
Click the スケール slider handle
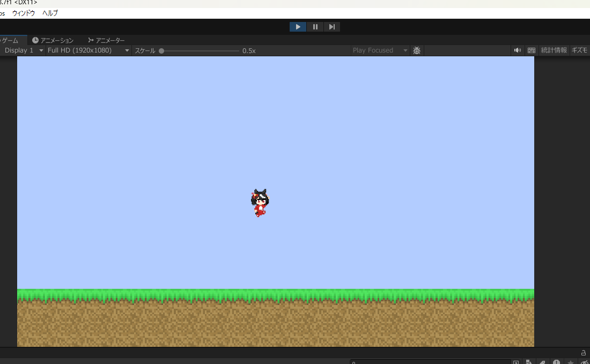[x=161, y=51]
